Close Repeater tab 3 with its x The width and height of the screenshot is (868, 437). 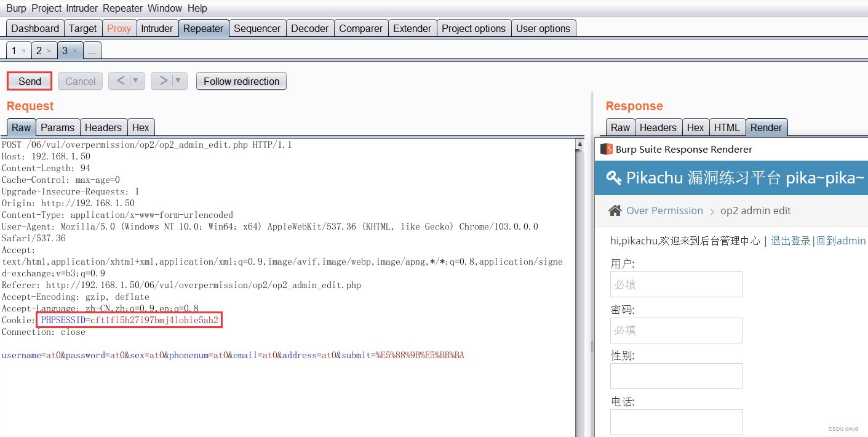[74, 51]
